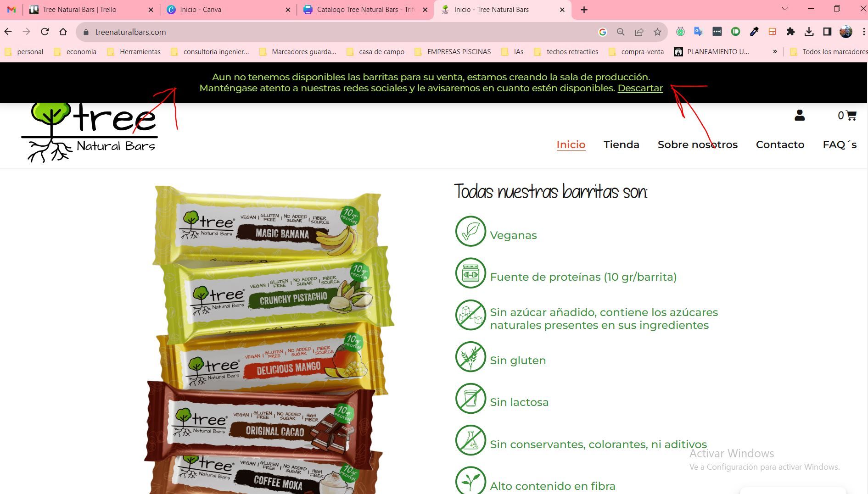Open the Herramientas bookmarks folder
868x494 pixels.
(134, 52)
